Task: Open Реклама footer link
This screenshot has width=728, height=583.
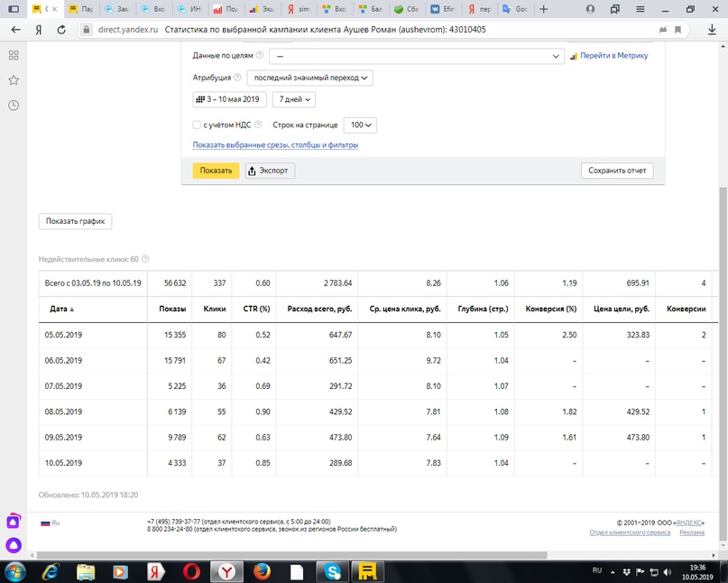Action: (692, 532)
